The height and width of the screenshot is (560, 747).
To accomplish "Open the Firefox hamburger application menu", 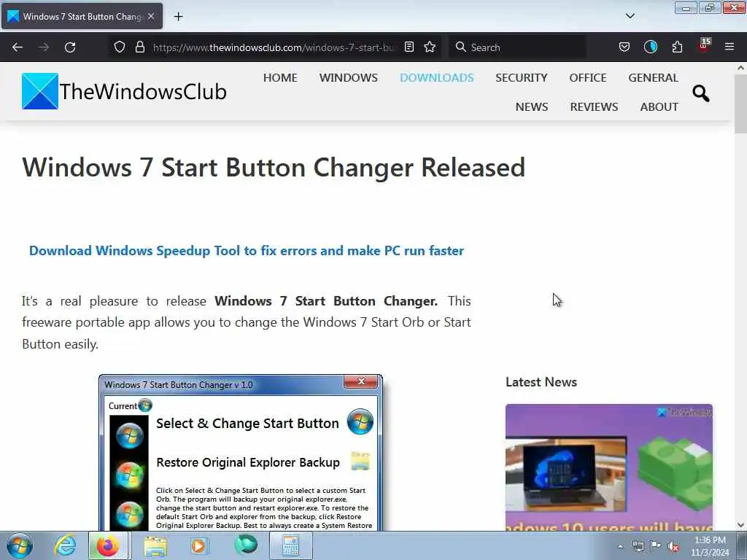I will (729, 47).
